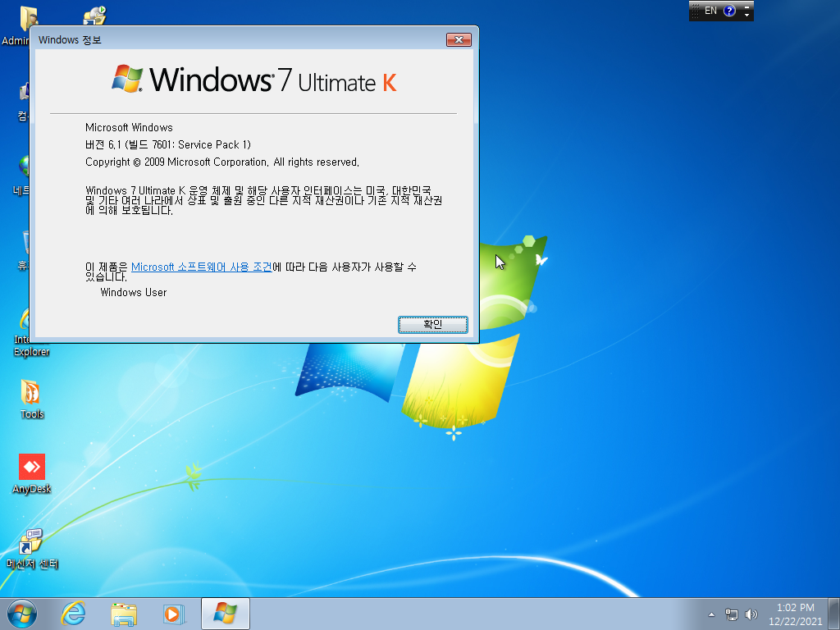Screen dimensions: 840x630
Task: Select the Internet Explorer desktop icon
Action: click(x=24, y=332)
